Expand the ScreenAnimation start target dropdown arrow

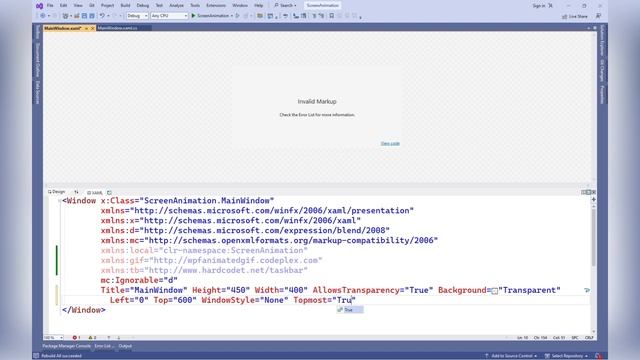tap(232, 16)
